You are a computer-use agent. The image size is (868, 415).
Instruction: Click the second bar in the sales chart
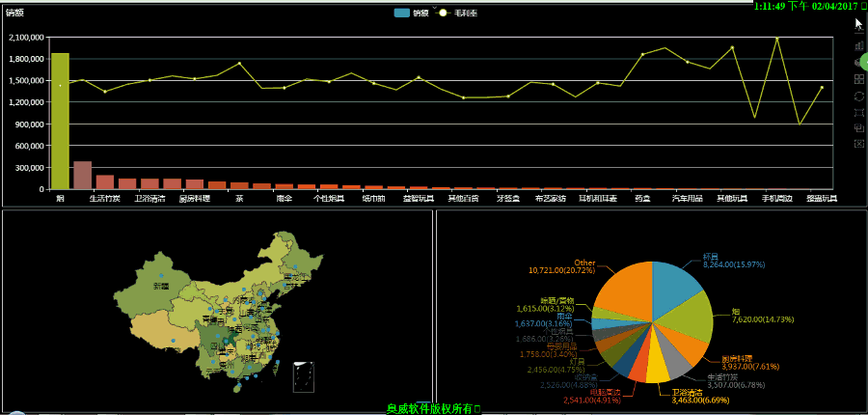point(82,175)
